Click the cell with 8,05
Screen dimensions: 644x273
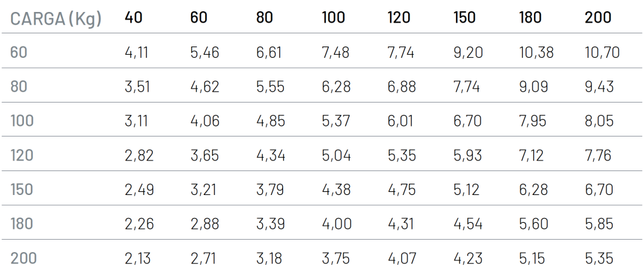599,121
